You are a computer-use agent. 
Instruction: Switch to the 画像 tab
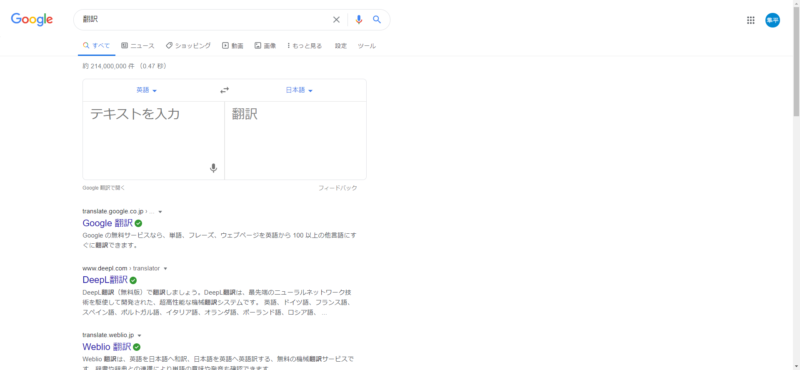click(265, 45)
